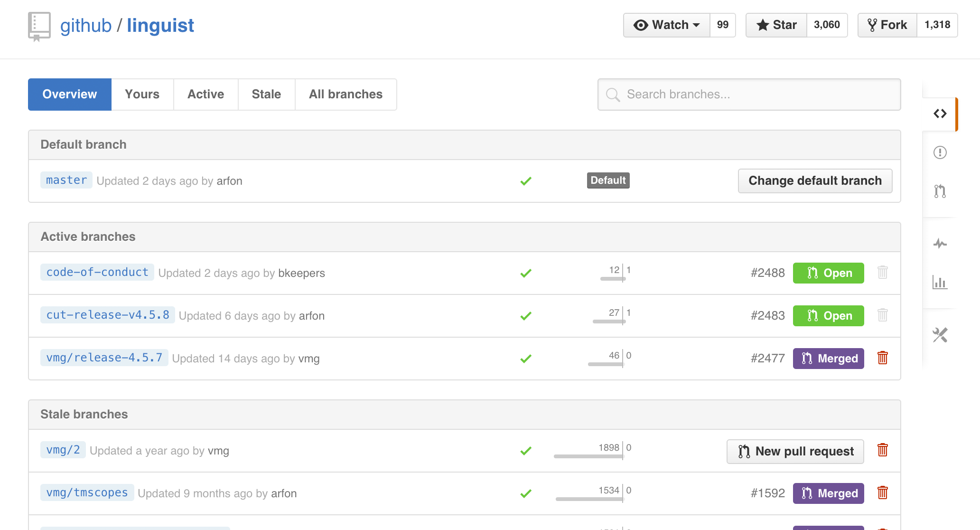The width and height of the screenshot is (980, 530).
Task: Click New pull request for vmg/2
Action: (x=795, y=451)
